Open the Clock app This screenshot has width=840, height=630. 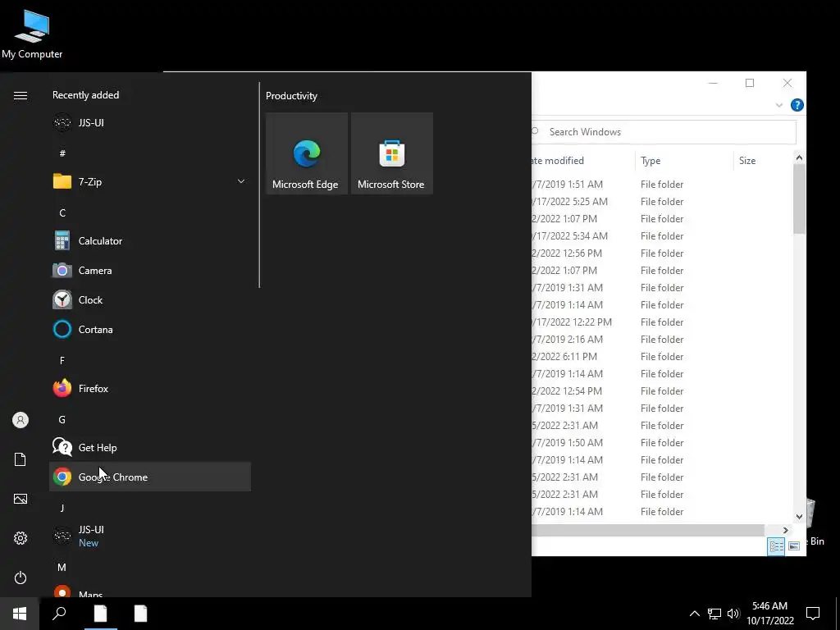(150, 300)
